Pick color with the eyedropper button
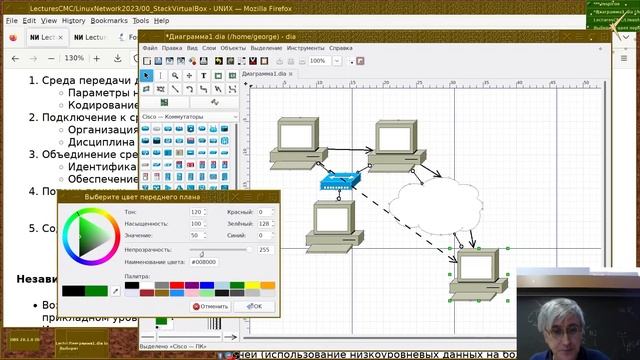Image resolution: width=640 pixels, height=360 pixels. [116, 291]
